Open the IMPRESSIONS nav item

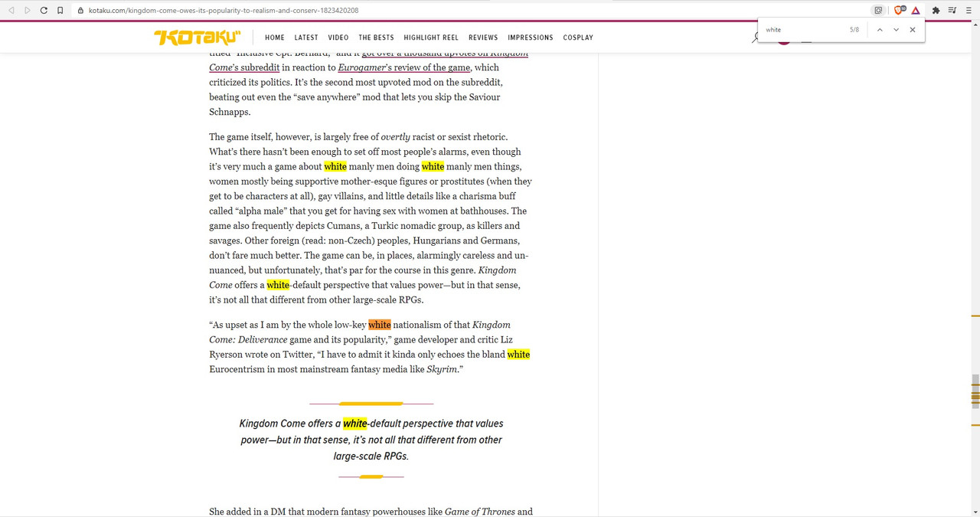click(x=531, y=38)
